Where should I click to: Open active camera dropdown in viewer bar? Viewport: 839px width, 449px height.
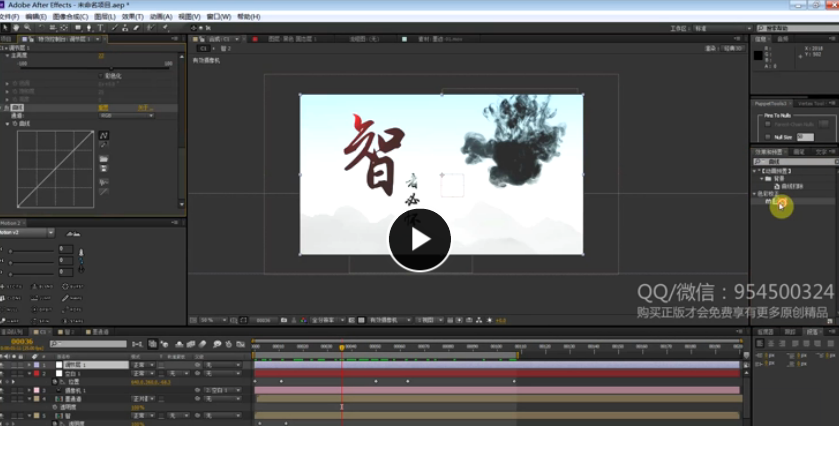pos(390,320)
